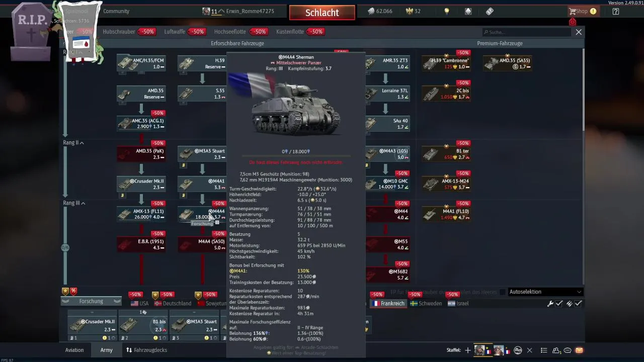Click the lightbulb tips icon
Viewport: 644px width, 362px height.
pos(446,11)
